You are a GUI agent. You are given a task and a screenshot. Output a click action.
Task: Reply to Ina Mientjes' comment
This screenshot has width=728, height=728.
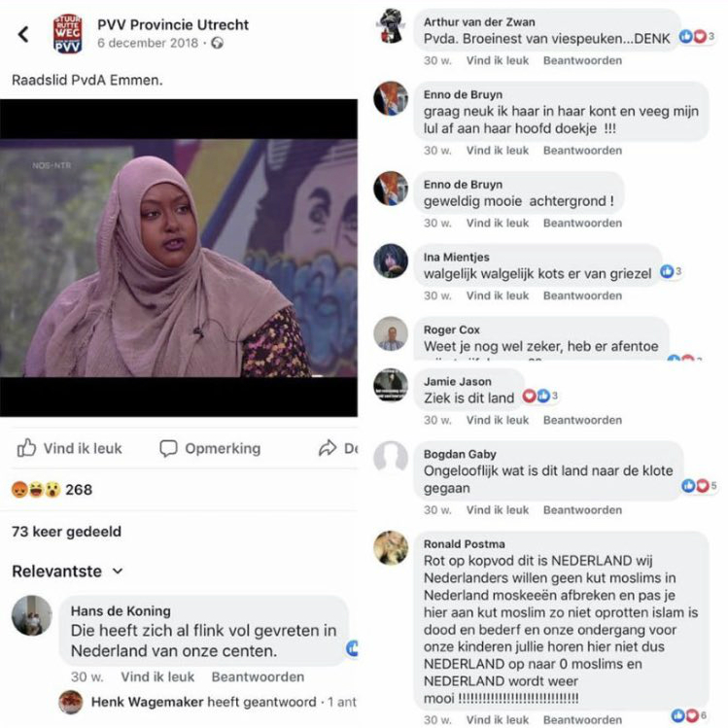[x=582, y=295]
